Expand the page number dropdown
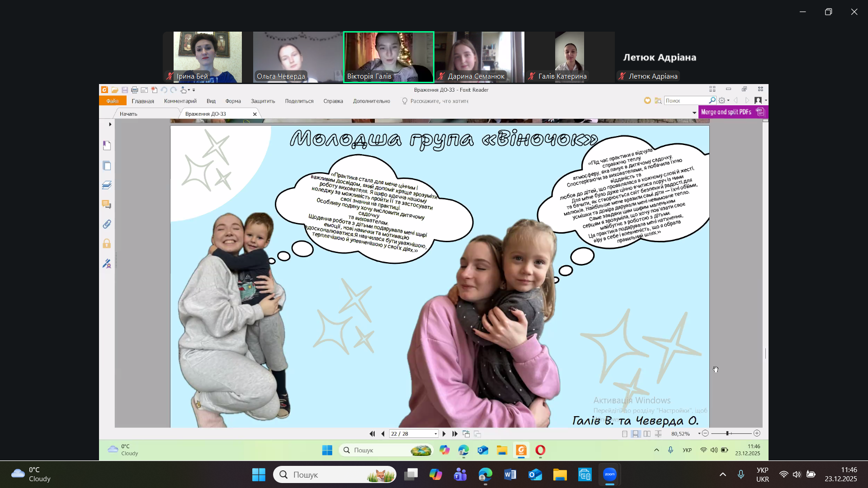The width and height of the screenshot is (868, 488). click(436, 434)
